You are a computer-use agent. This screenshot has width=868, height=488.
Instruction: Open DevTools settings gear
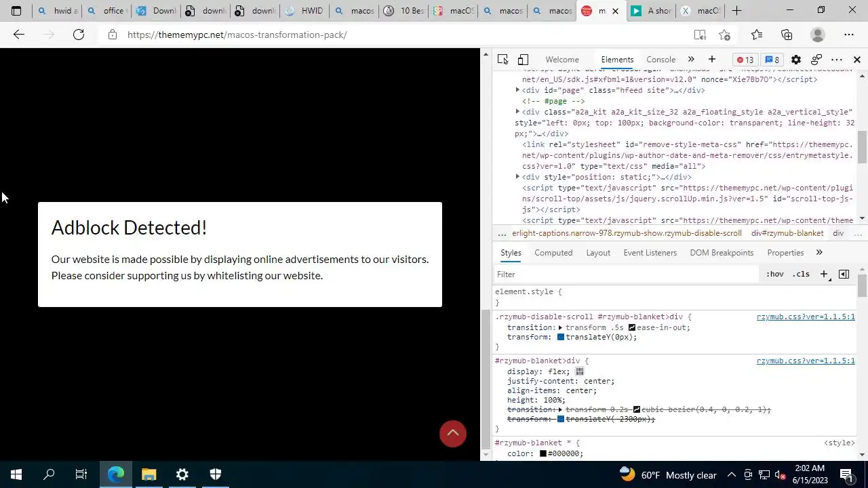coord(796,60)
